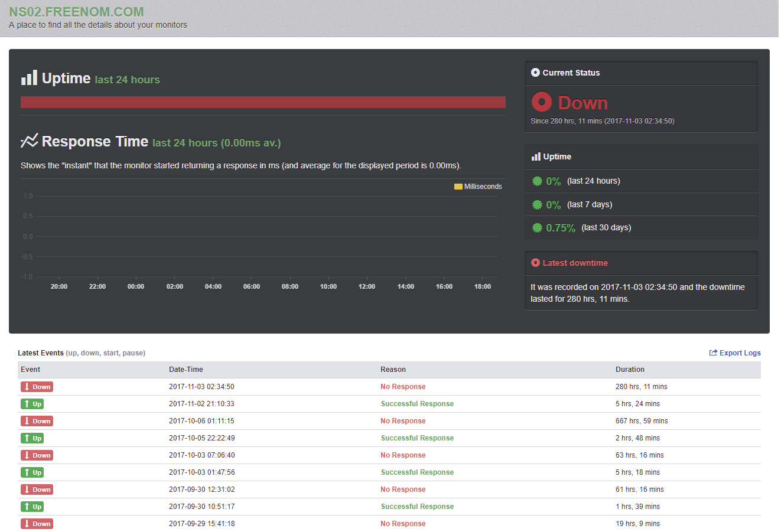Image resolution: width=781 pixels, height=532 pixels.
Task: Click the 0.75% uptime value
Action: click(561, 228)
